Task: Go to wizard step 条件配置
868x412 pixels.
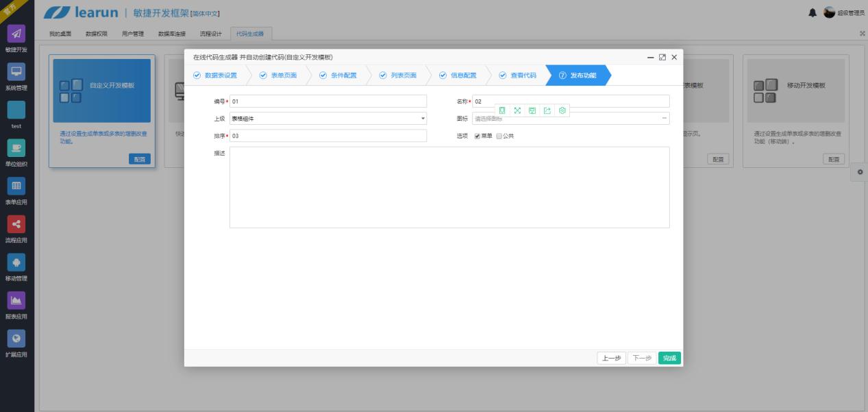Action: (x=338, y=75)
